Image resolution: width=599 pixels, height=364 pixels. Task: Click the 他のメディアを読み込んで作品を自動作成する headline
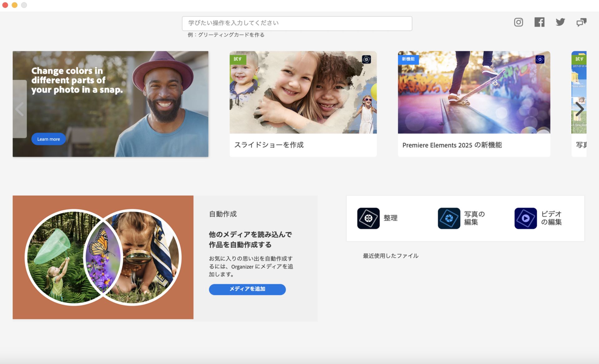[250, 240]
